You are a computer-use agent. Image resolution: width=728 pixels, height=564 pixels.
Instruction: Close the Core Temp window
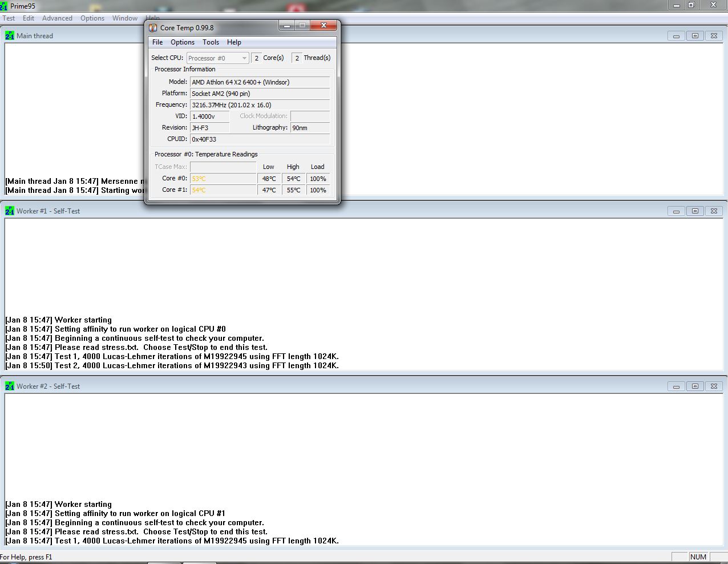click(323, 26)
